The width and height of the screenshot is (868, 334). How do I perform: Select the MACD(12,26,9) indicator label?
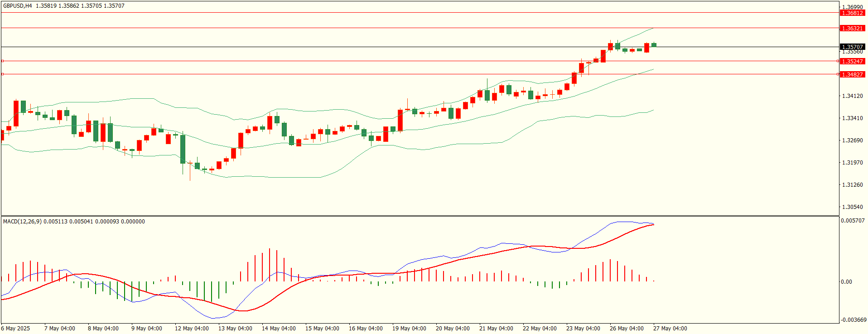click(x=22, y=222)
